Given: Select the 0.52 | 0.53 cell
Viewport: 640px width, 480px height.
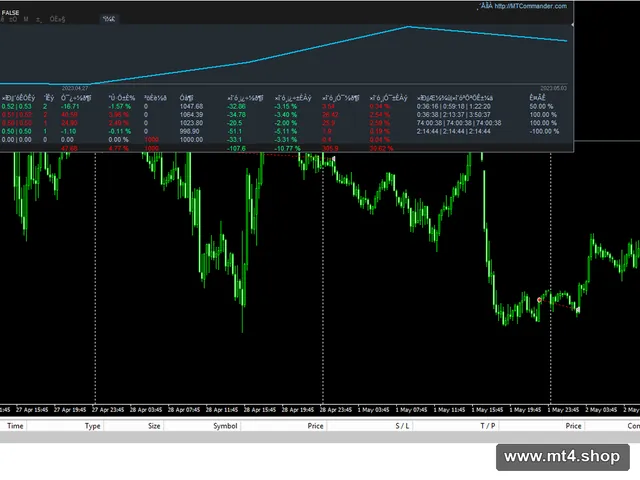Looking at the screenshot, I should point(16,106).
